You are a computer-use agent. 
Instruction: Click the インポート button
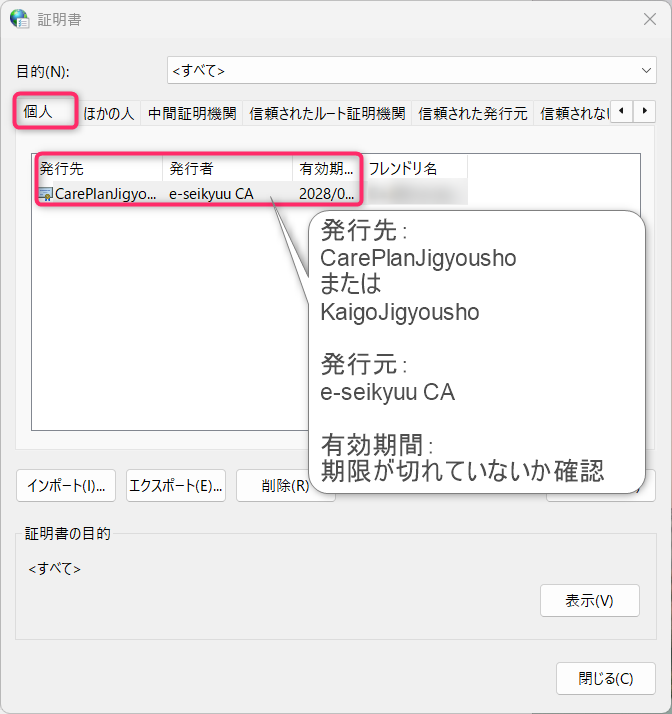[x=66, y=486]
